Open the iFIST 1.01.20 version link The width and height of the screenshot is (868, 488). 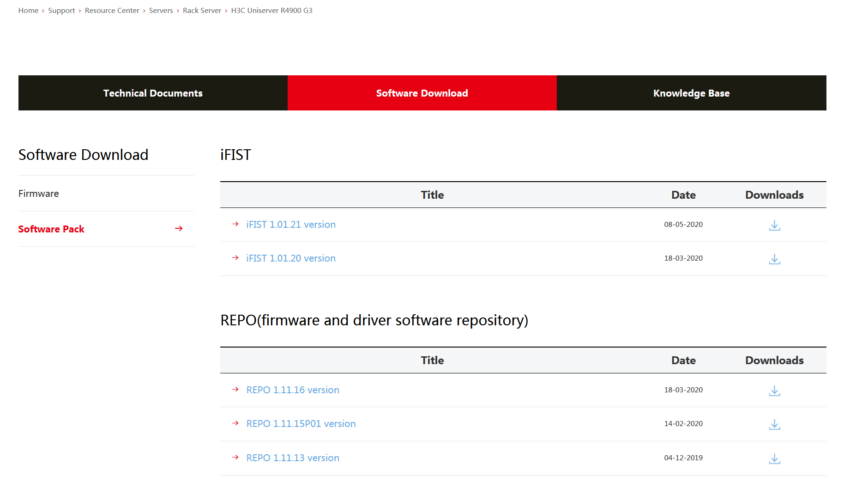(291, 258)
